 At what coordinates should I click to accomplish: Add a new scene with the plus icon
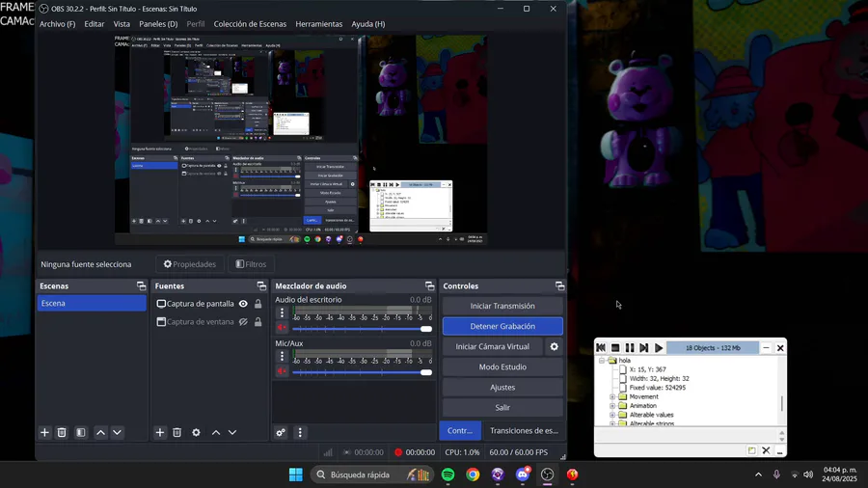(44, 433)
